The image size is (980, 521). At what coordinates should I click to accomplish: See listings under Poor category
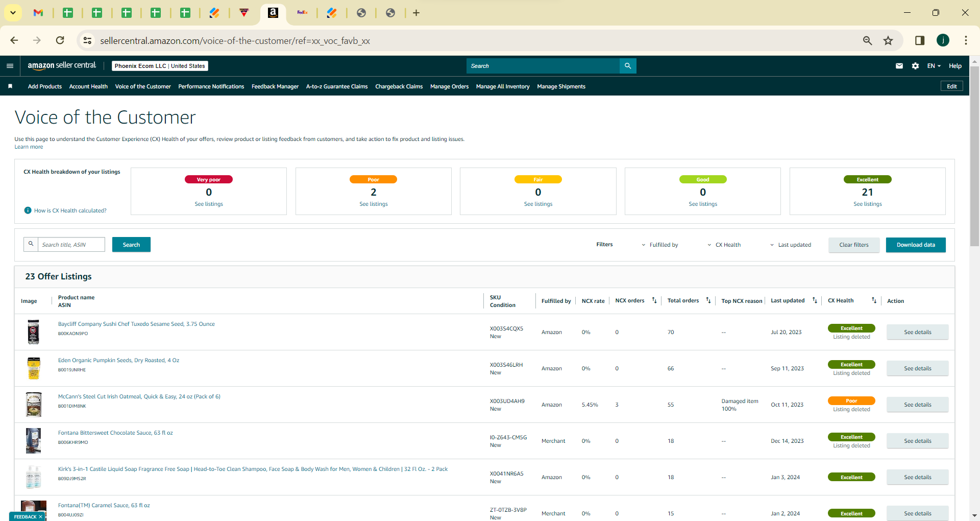(374, 204)
